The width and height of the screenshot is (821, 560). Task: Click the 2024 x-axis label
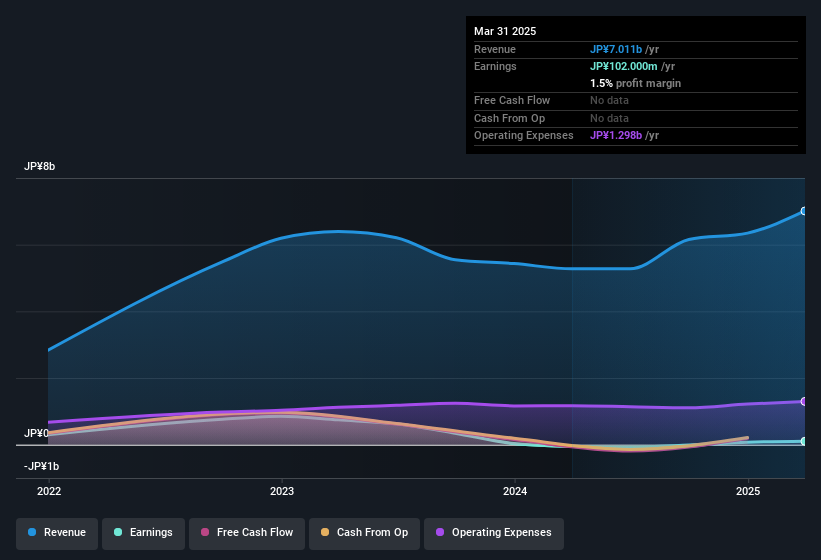point(515,491)
